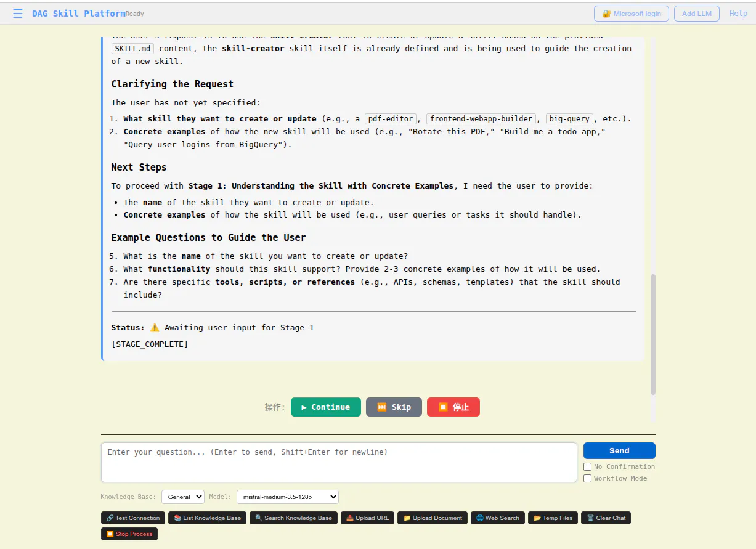Viewport: 756px width, 549px height.
Task: Click the Awaiting user input for Stage 1 text
Action: (x=239, y=327)
